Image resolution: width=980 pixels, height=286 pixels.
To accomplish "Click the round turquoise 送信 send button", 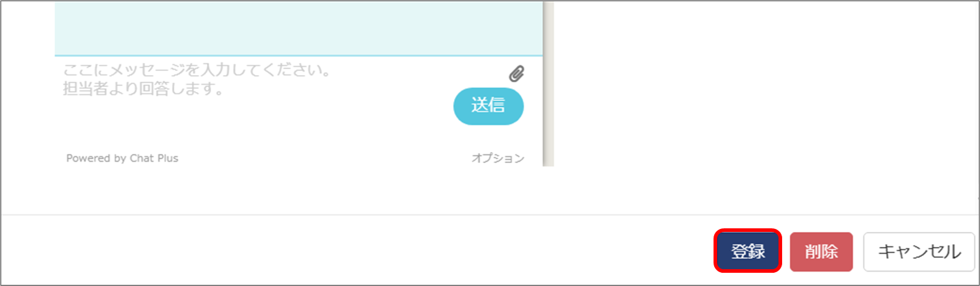I will tap(488, 106).
